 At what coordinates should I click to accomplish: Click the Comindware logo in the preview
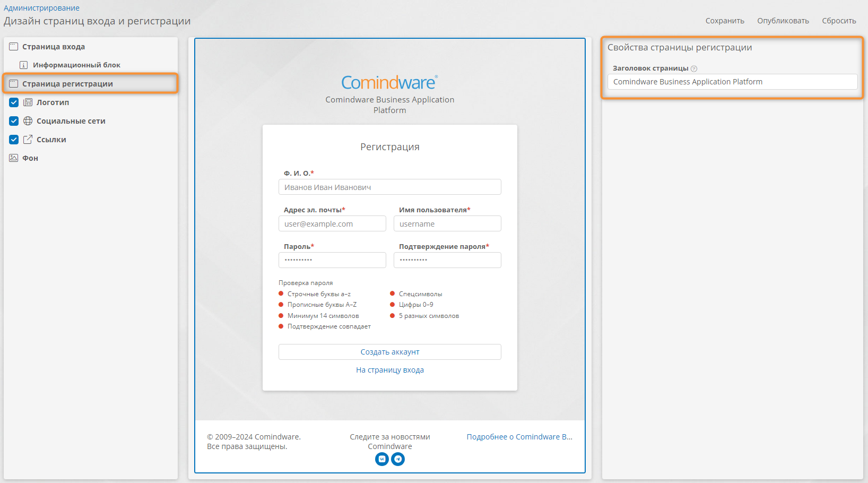click(389, 82)
